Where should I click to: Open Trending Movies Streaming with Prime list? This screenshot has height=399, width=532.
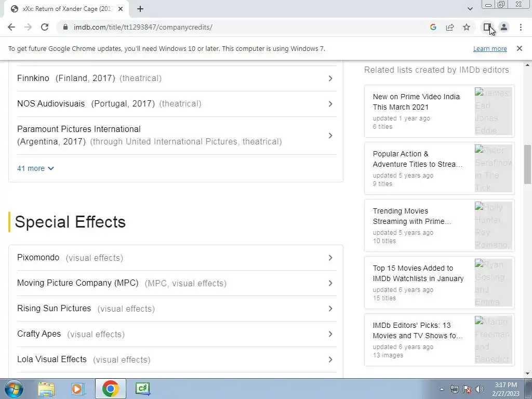[x=412, y=216]
